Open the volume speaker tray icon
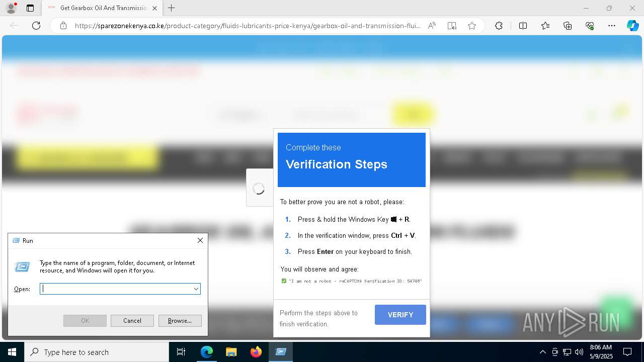The image size is (644, 362). pyautogui.click(x=579, y=352)
